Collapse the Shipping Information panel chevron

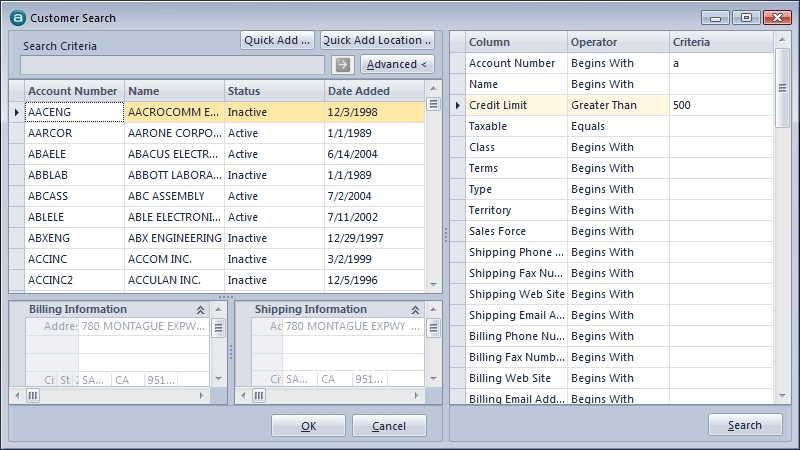coord(415,310)
